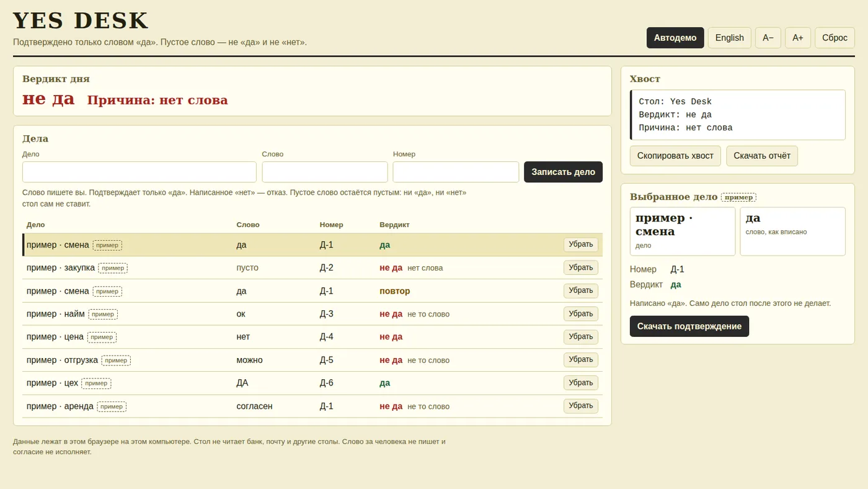Focus the Номер input field
The height and width of the screenshot is (489, 868).
(456, 172)
